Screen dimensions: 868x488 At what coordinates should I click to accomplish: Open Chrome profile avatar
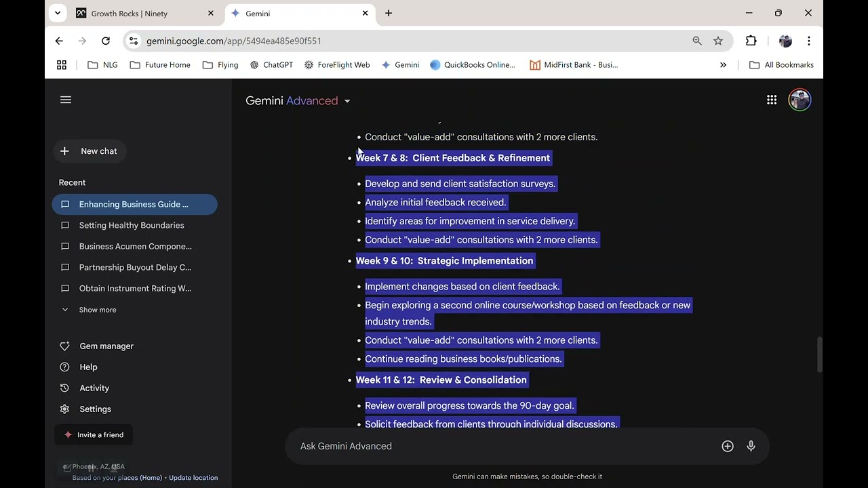(x=785, y=41)
